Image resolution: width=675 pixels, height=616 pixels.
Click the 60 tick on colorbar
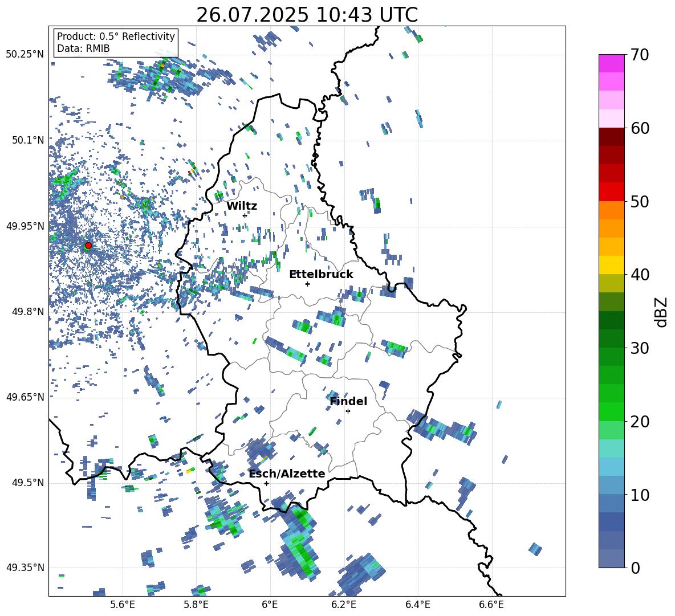coord(640,128)
